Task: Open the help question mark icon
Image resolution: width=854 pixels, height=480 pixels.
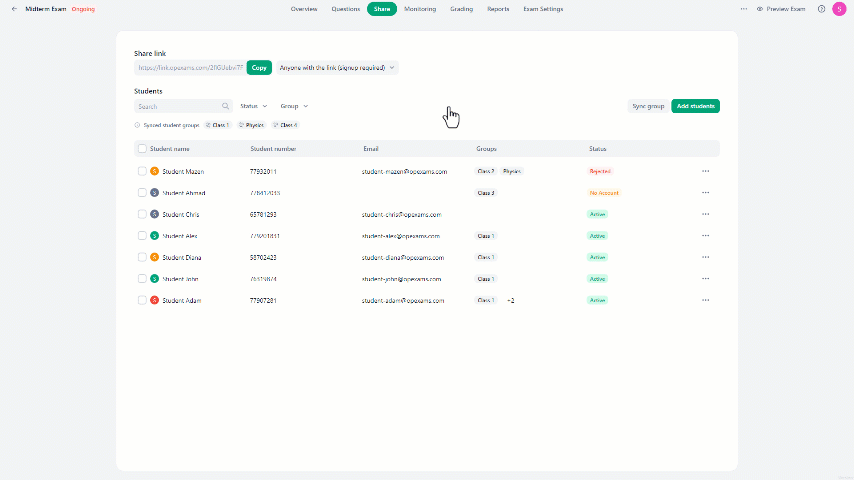Action: click(x=821, y=9)
